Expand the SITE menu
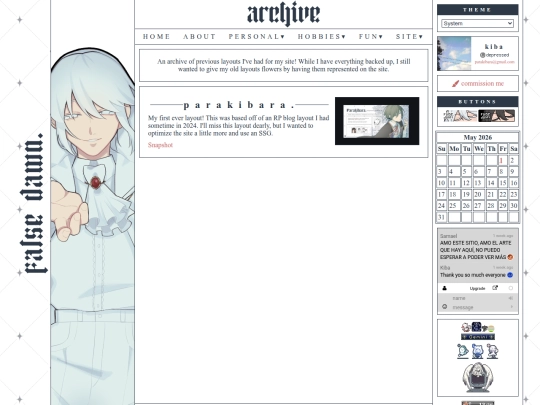 (409, 37)
